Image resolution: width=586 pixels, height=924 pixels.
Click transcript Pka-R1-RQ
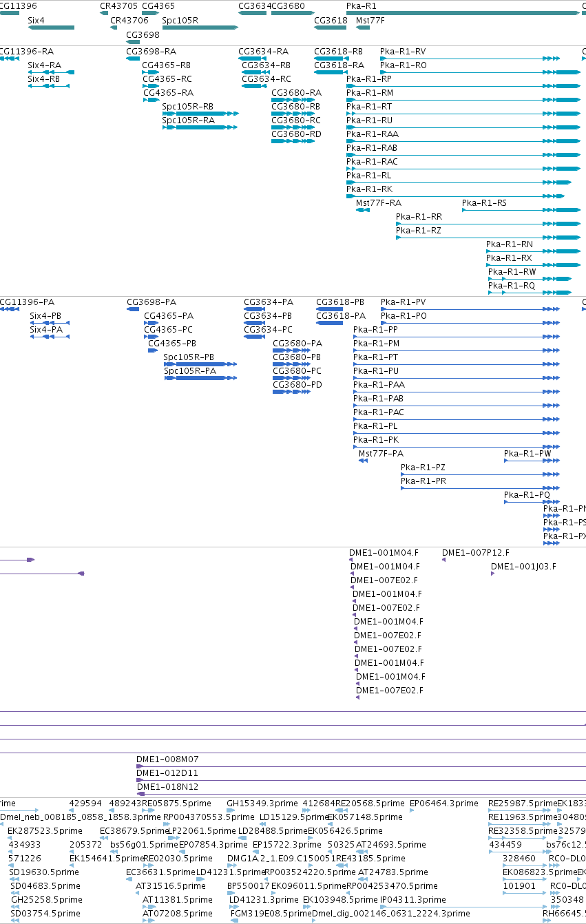point(512,286)
